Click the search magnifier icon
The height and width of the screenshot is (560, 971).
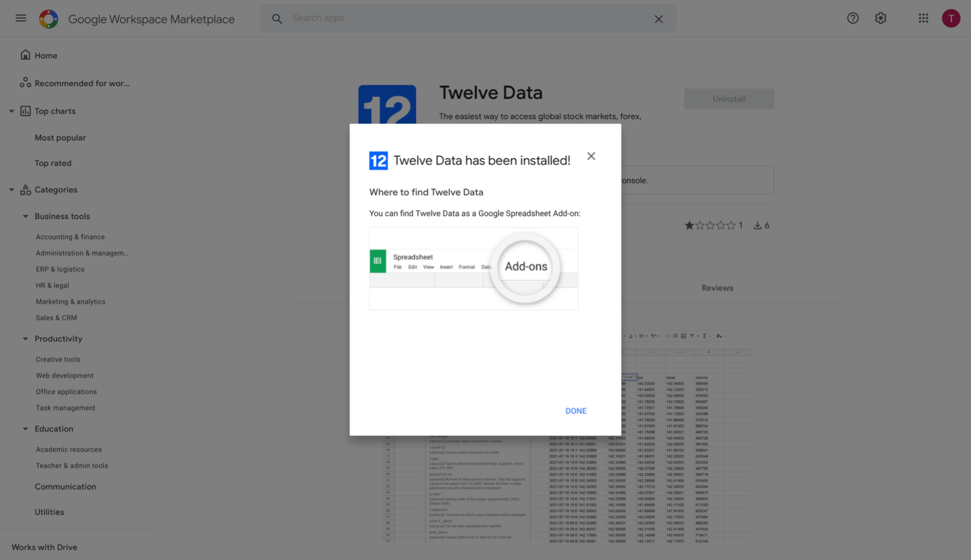point(277,18)
